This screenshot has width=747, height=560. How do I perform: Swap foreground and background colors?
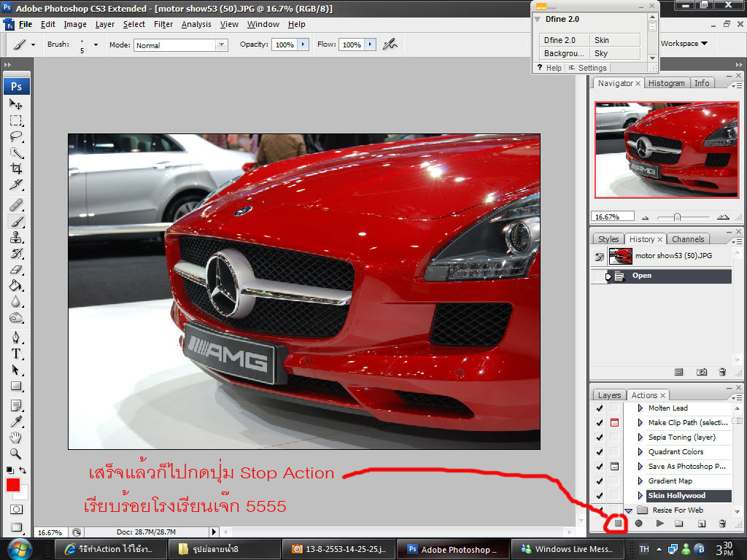pyautogui.click(x=23, y=470)
